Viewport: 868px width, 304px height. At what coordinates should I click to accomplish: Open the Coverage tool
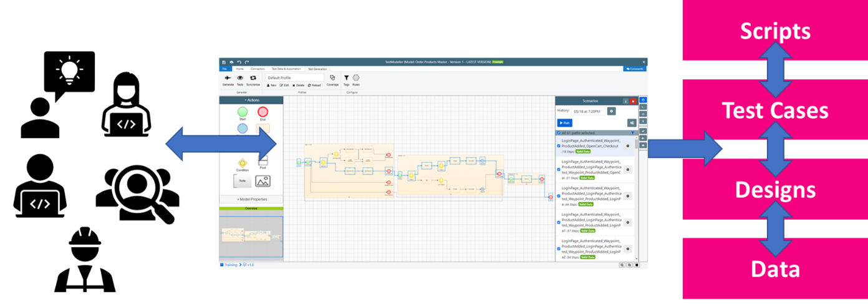(332, 79)
